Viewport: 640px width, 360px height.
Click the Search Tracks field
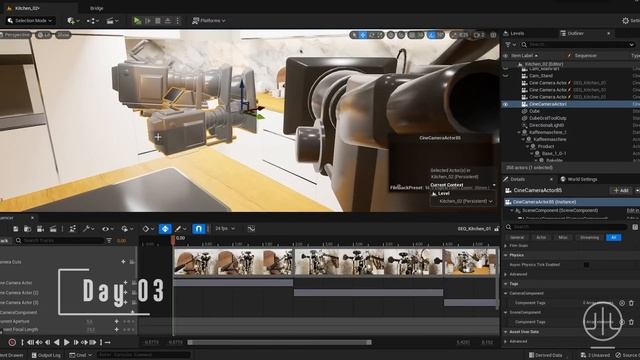pyautogui.click(x=60, y=241)
